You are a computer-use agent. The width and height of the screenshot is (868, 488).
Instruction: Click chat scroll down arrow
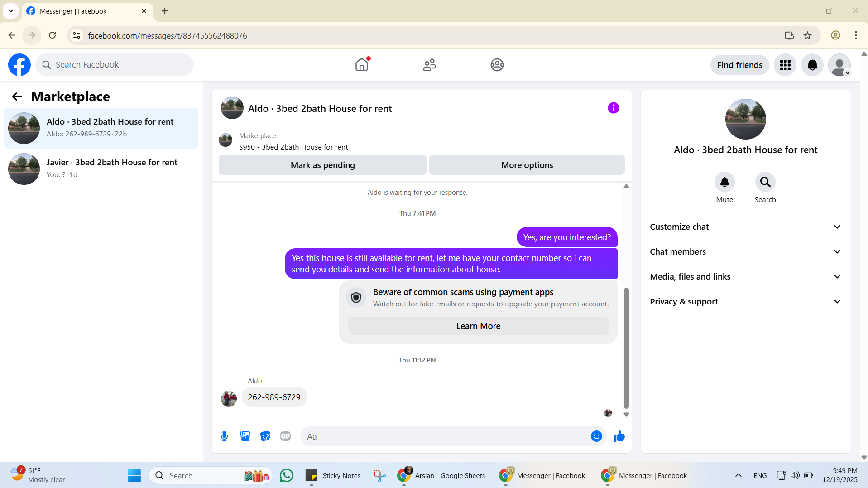626,415
